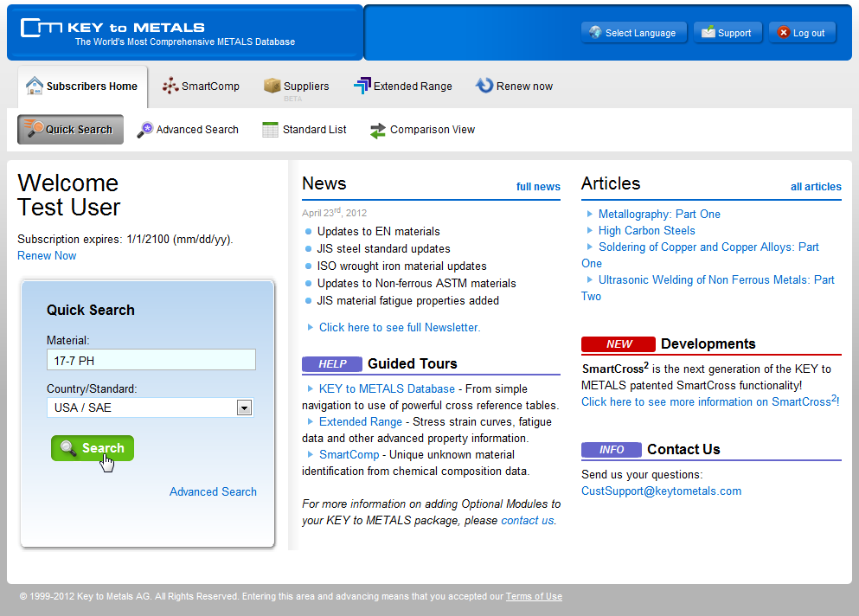This screenshot has width=859, height=616.
Task: Click the Comparison View arrows icon
Action: (377, 131)
